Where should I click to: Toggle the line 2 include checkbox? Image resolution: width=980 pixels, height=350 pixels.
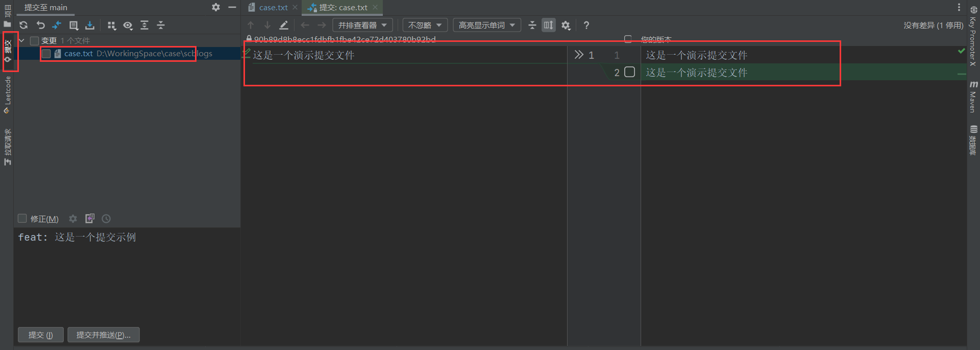click(x=630, y=72)
